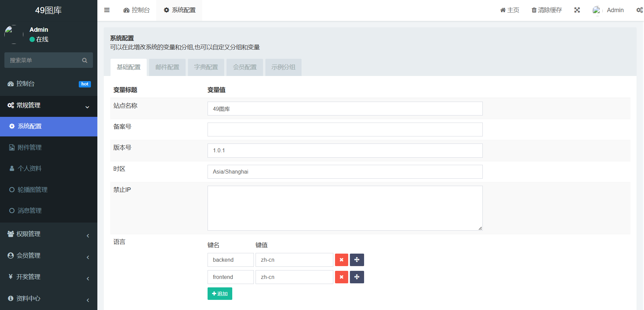This screenshot has height=310, width=644.
Task: Click the move handle for backend row
Action: 357,260
